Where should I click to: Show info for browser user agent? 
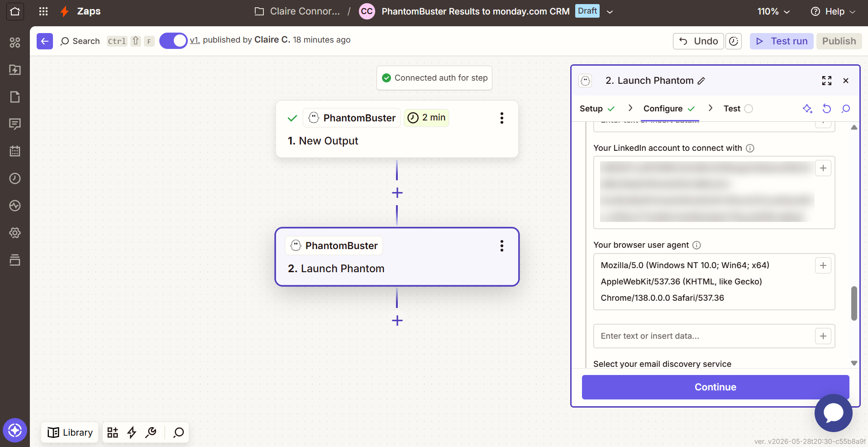[697, 245]
